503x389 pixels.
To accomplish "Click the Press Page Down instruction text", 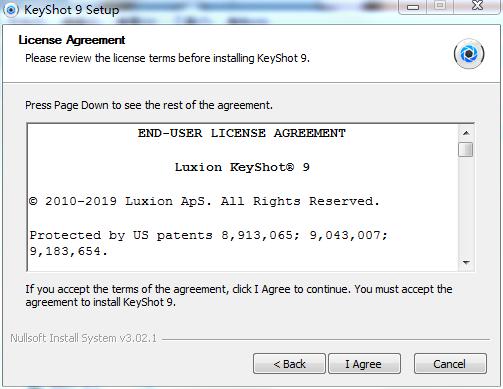I will tap(149, 105).
